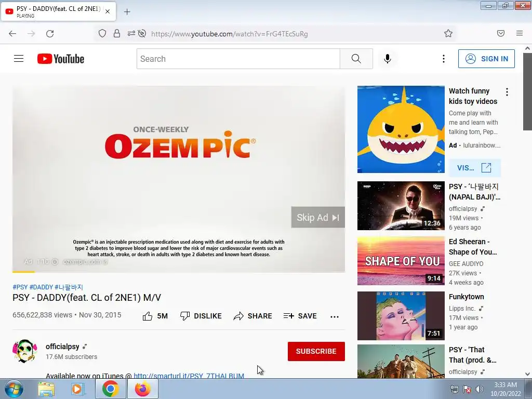Play Shape Of You thumbnail video
Screen dimensions: 532x399
(401, 261)
